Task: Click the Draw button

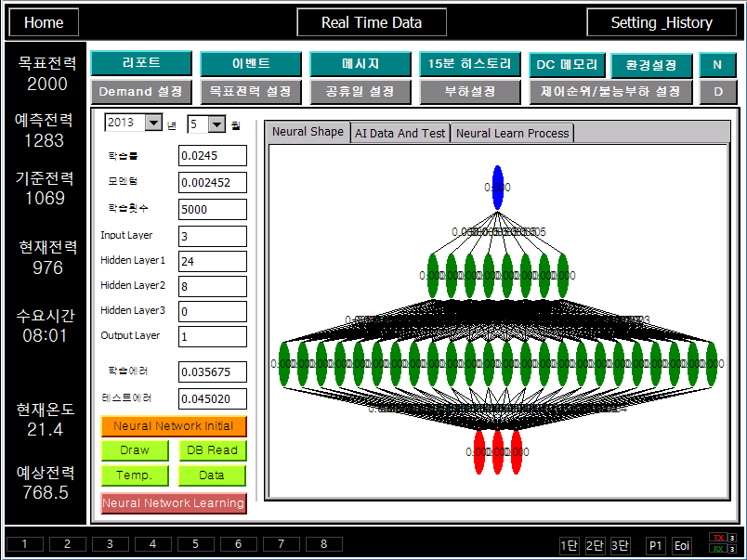Action: (135, 450)
